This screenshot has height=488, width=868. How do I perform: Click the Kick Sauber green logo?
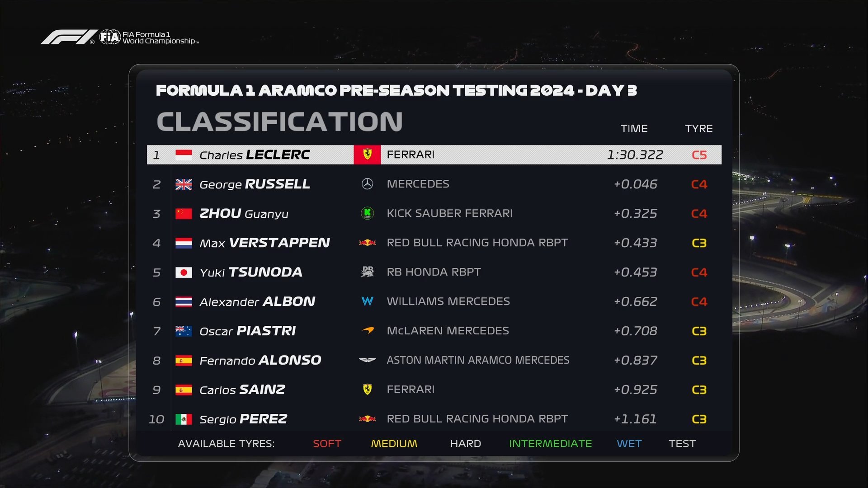367,213
